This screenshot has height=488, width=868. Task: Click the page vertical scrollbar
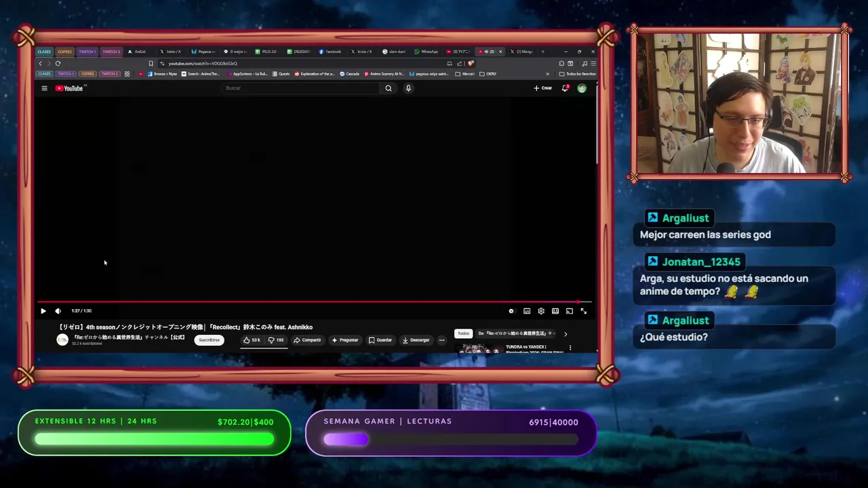pos(597,125)
